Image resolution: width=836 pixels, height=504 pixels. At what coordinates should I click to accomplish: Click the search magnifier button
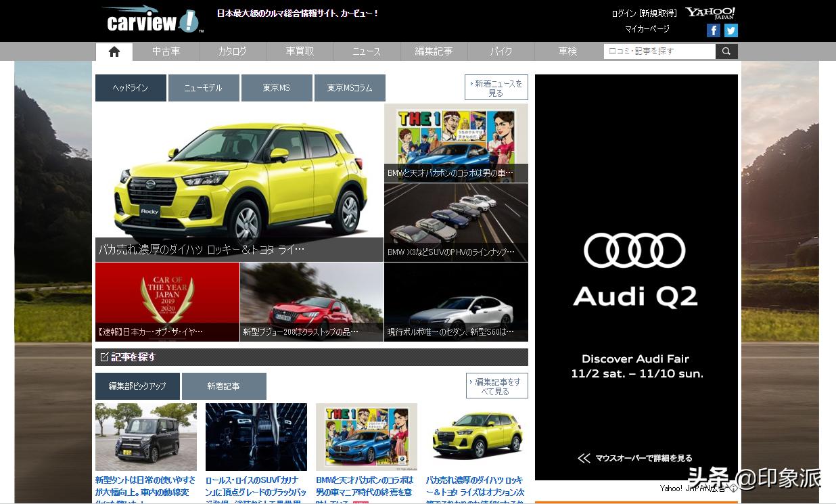pos(726,51)
